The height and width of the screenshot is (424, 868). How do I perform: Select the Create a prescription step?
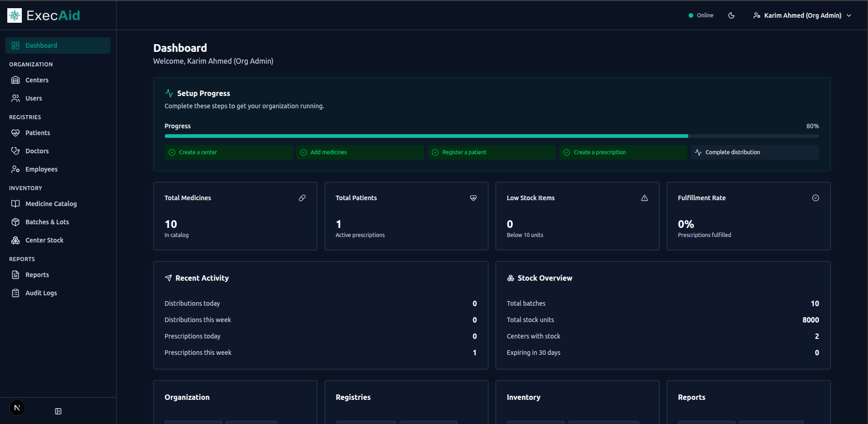pos(623,152)
